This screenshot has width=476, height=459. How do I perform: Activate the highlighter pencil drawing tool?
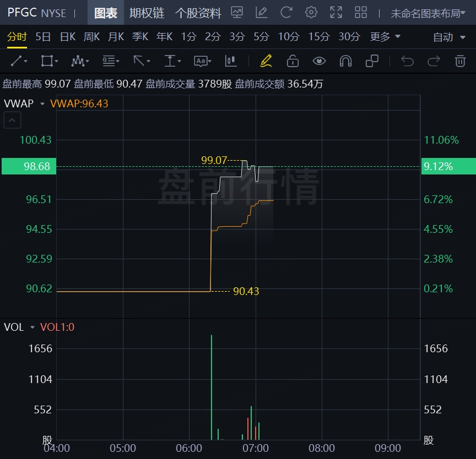point(266,61)
